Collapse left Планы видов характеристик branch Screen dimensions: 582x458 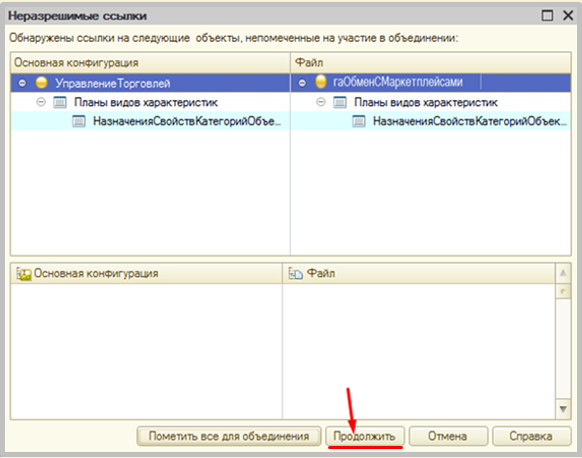pos(41,102)
